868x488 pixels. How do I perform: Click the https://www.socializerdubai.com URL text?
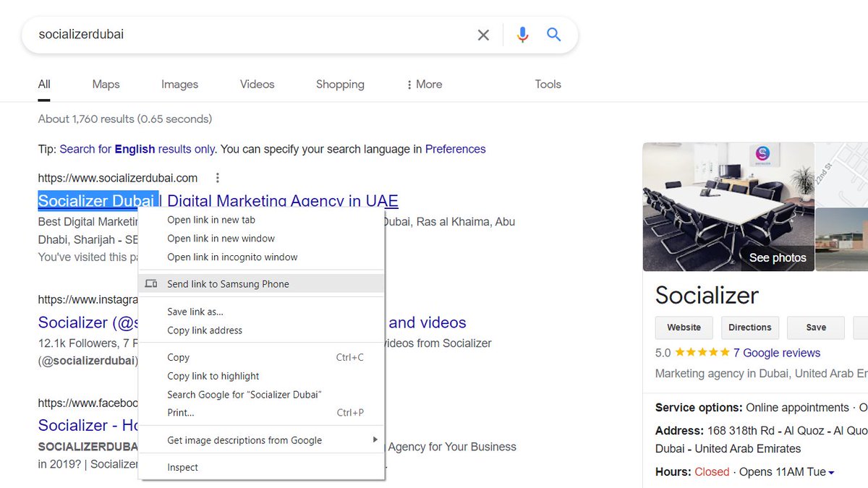click(x=118, y=178)
